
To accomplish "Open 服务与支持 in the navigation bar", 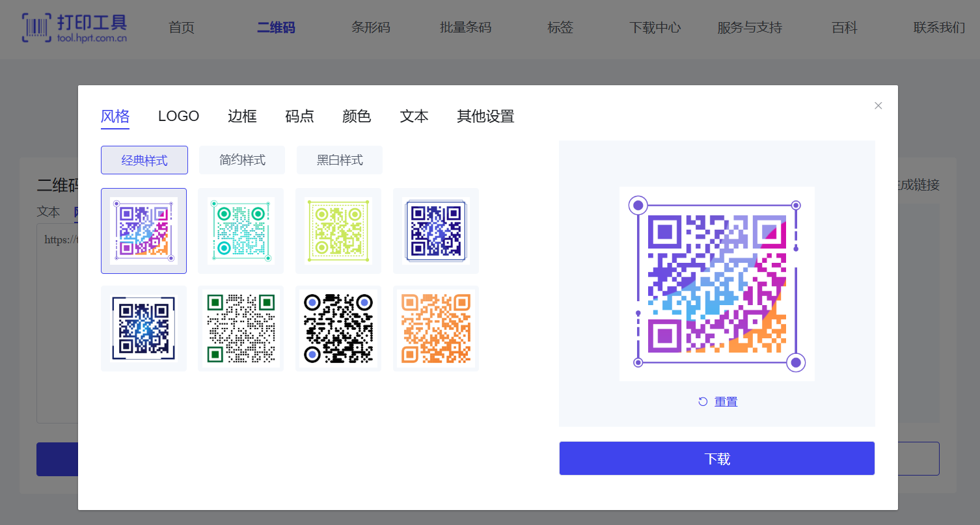I will point(750,27).
